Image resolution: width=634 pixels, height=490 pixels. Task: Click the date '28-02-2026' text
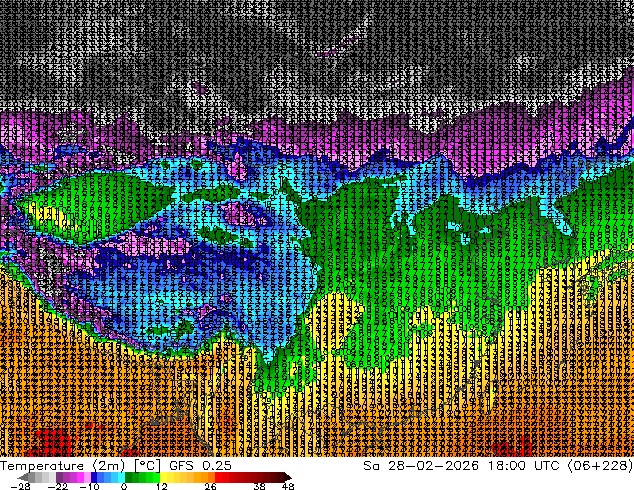click(x=433, y=466)
